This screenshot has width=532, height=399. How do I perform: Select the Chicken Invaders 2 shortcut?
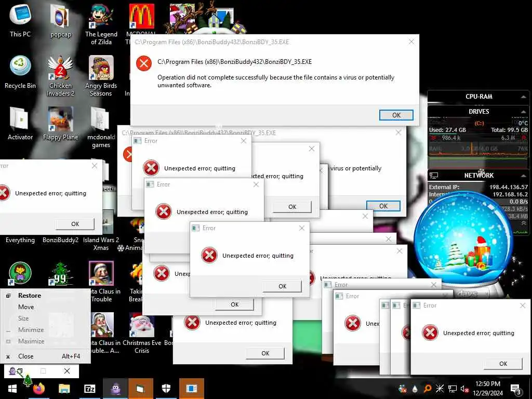60,76
